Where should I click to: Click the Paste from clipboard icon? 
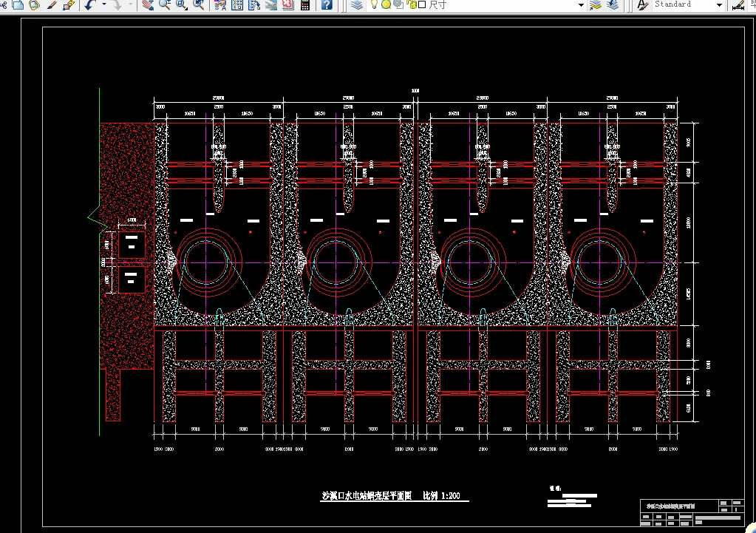[x=34, y=5]
